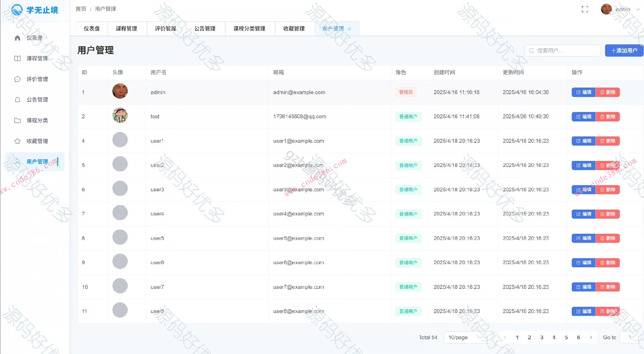Switch to the 仪表盘 tab

[x=92, y=28]
